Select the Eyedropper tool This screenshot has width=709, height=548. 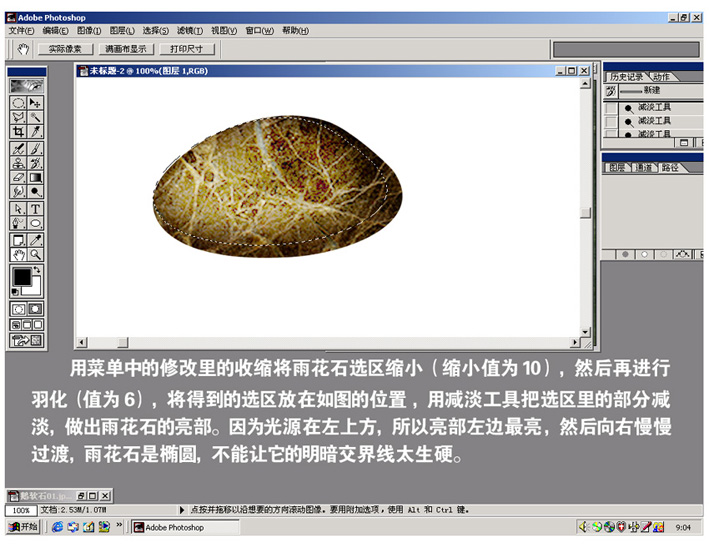(x=35, y=240)
